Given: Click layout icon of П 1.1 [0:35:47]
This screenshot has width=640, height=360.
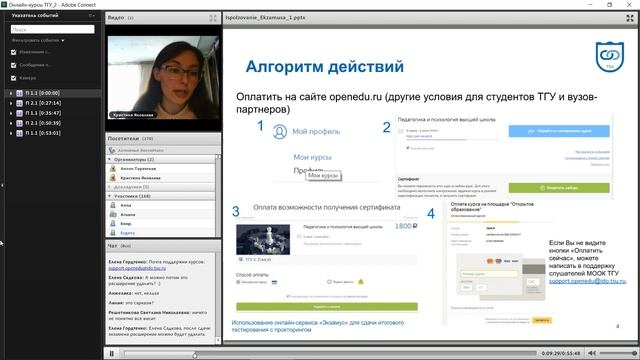Looking at the screenshot, I should pyautogui.click(x=19, y=113).
